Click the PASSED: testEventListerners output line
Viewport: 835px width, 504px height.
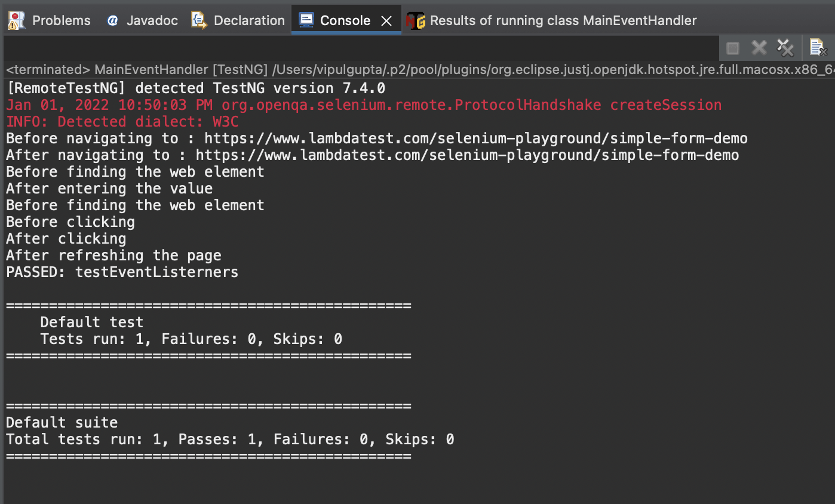click(x=122, y=272)
